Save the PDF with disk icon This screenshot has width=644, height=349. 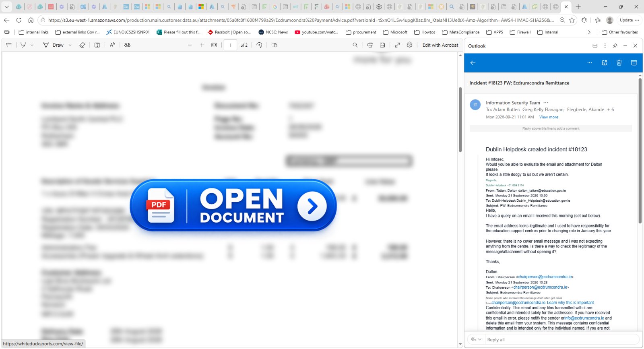382,45
